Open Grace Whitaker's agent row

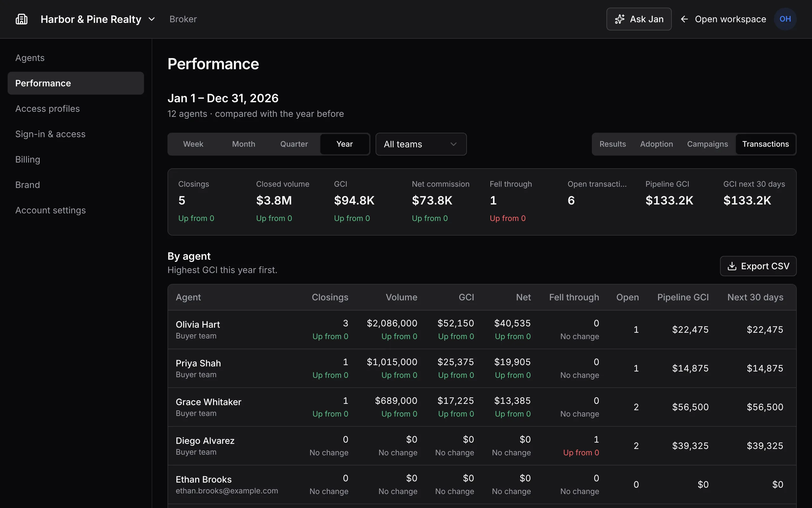[482, 407]
